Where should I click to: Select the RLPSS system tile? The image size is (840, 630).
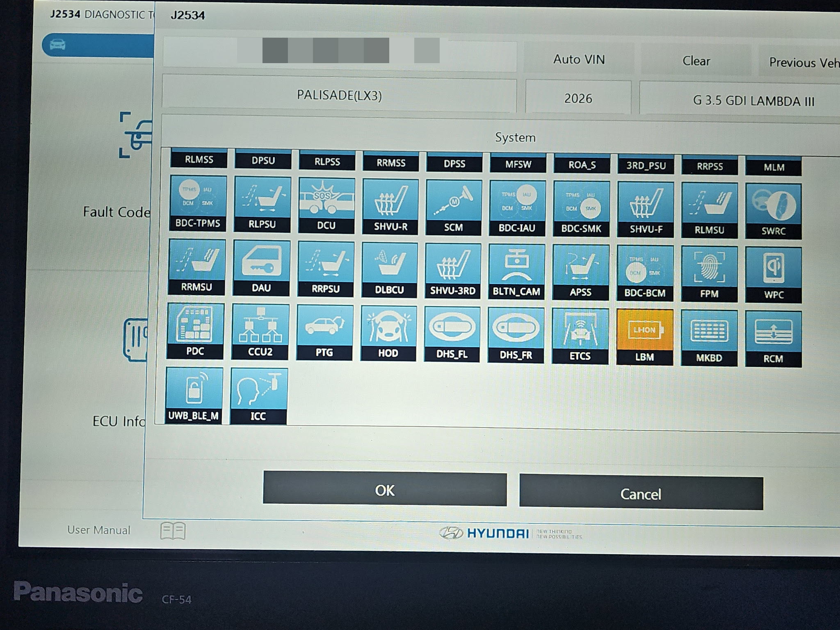coord(327,160)
